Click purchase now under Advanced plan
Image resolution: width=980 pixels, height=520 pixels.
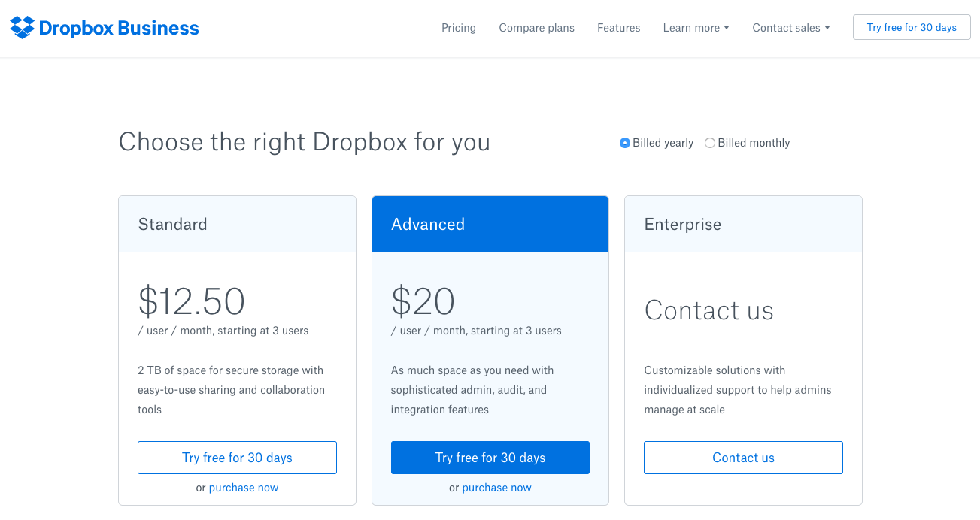point(496,488)
